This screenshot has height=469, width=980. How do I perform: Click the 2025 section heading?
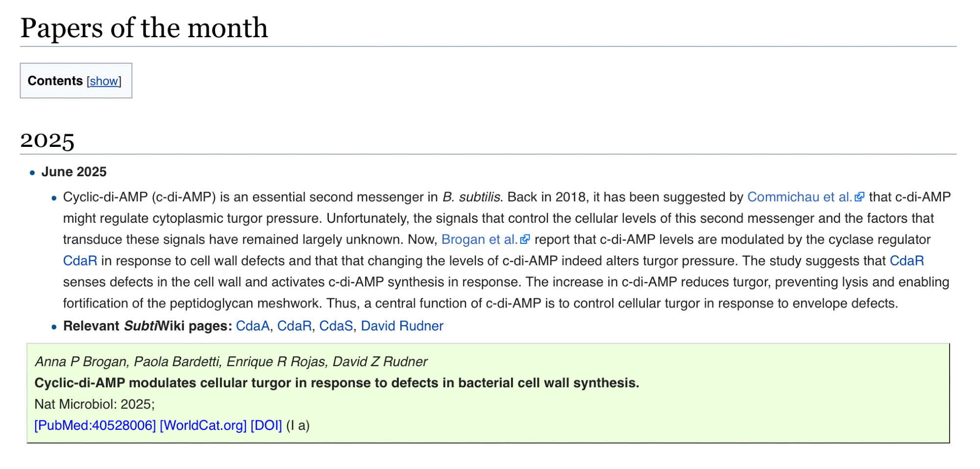(x=47, y=141)
